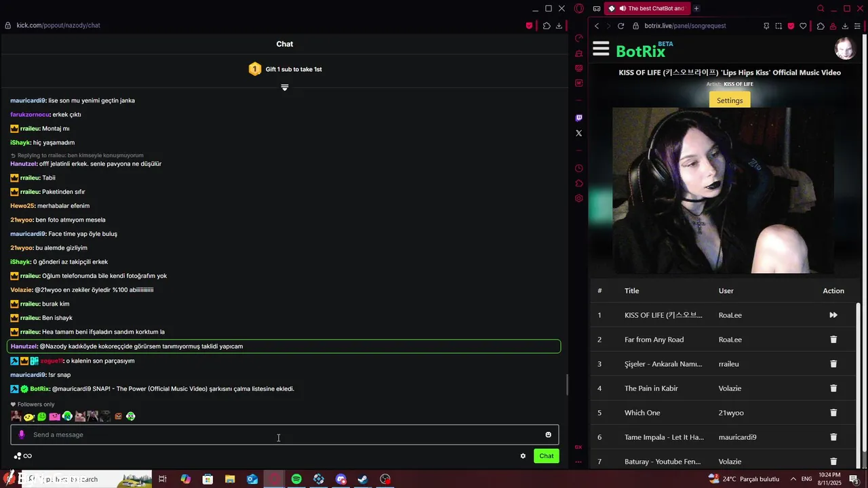
Task: Delete the Tame Impala song request
Action: tap(833, 437)
